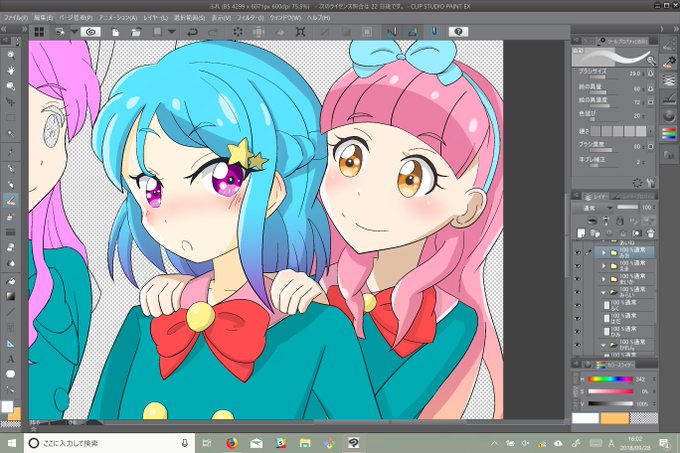Open the レイヤー(L) menu
Viewport: 680px width, 453px height.
(x=155, y=18)
